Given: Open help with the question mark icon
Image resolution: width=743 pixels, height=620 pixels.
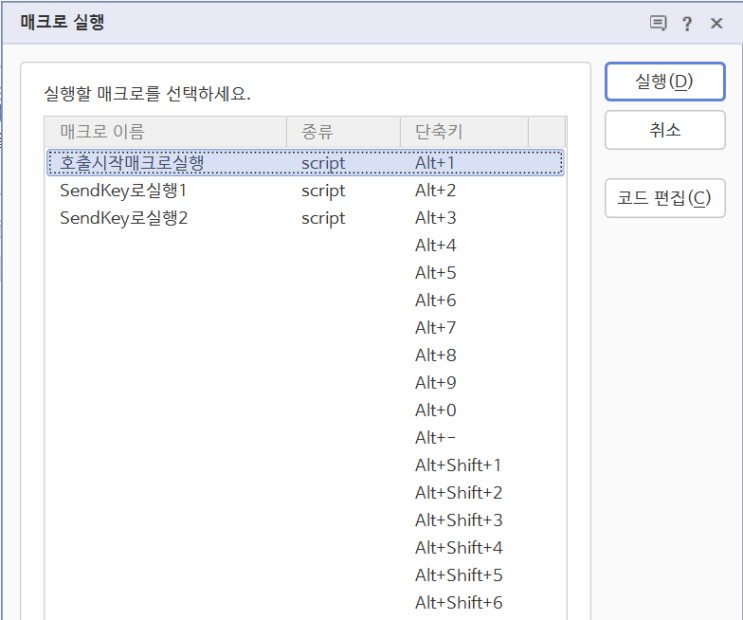Looking at the screenshot, I should 687,23.
